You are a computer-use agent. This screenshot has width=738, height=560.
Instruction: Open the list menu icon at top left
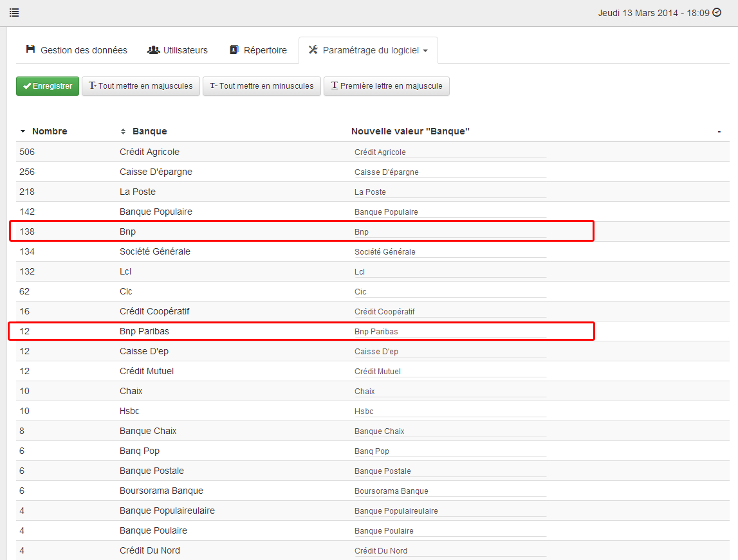pyautogui.click(x=14, y=13)
